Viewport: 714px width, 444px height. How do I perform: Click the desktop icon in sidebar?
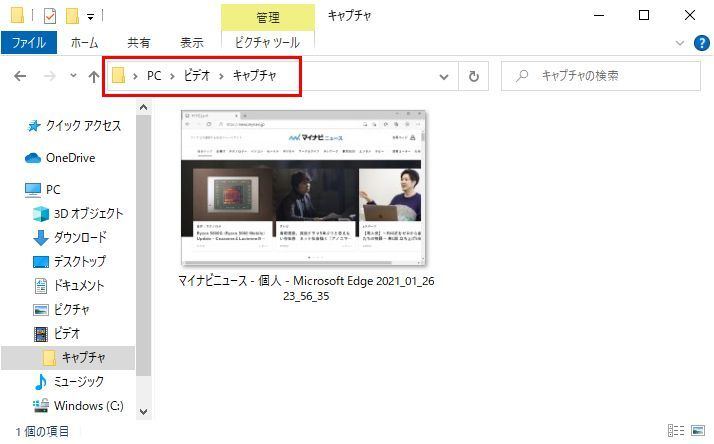coord(41,262)
